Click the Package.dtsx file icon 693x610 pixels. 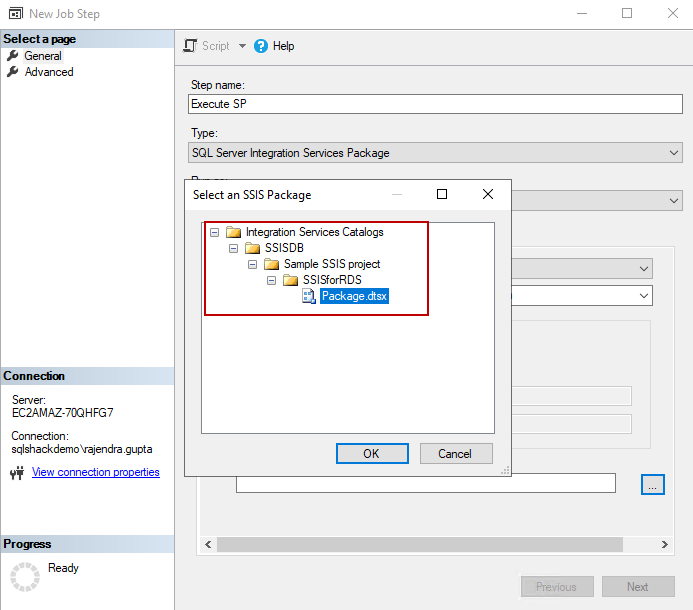[x=309, y=296]
